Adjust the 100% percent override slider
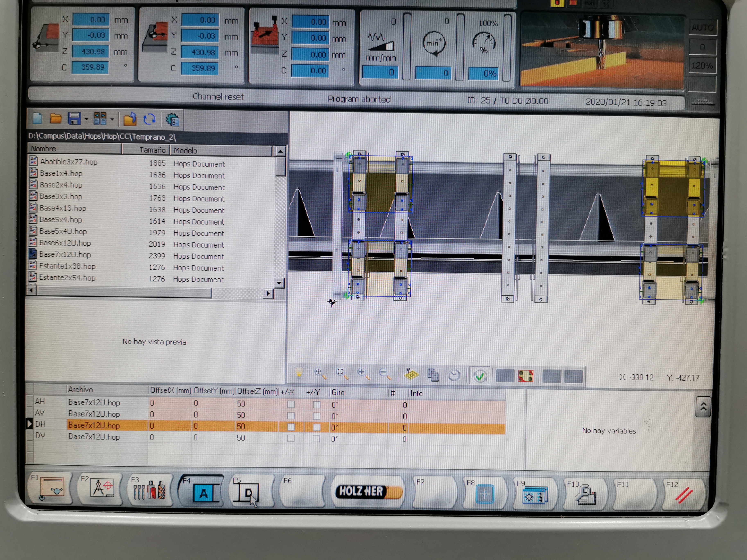This screenshot has width=747, height=560. tap(507, 48)
